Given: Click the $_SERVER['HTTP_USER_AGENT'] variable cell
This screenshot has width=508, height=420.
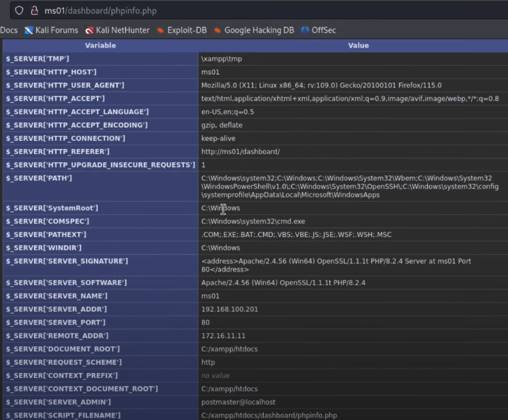Looking at the screenshot, I should click(x=65, y=85).
